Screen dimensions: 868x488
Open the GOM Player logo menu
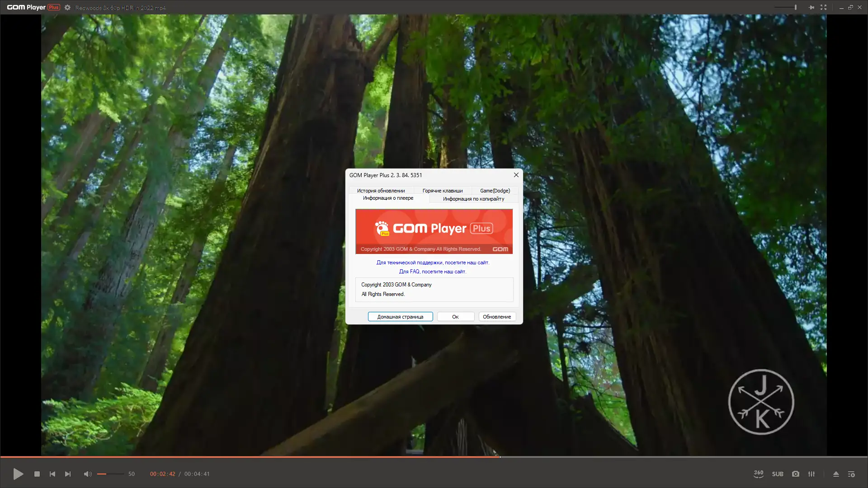[33, 7]
